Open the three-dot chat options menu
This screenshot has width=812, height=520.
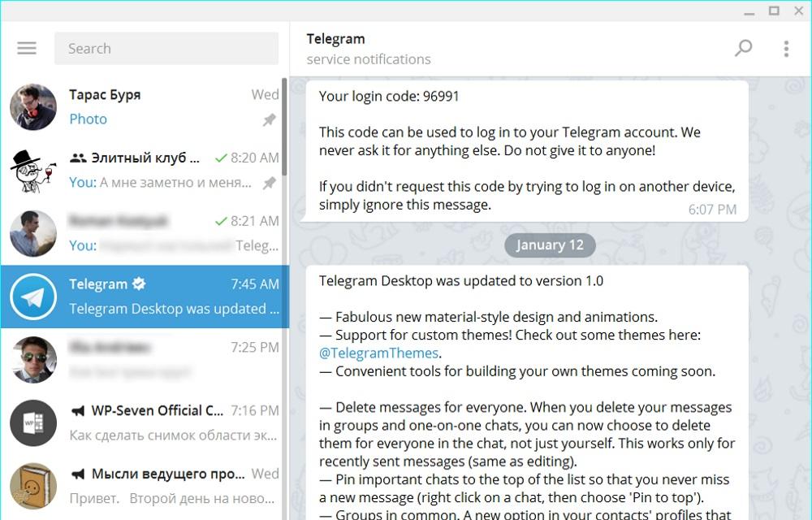(x=786, y=48)
